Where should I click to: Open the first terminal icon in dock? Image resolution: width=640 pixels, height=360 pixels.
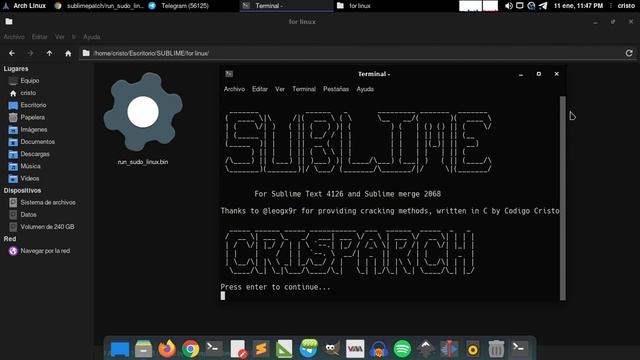214,349
